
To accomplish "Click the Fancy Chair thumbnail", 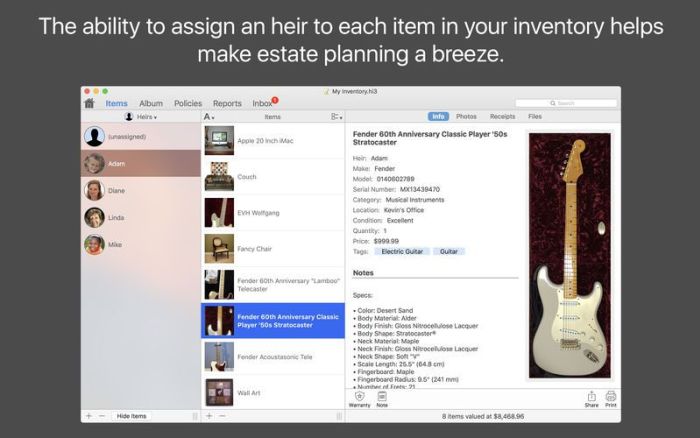I will click(x=219, y=249).
